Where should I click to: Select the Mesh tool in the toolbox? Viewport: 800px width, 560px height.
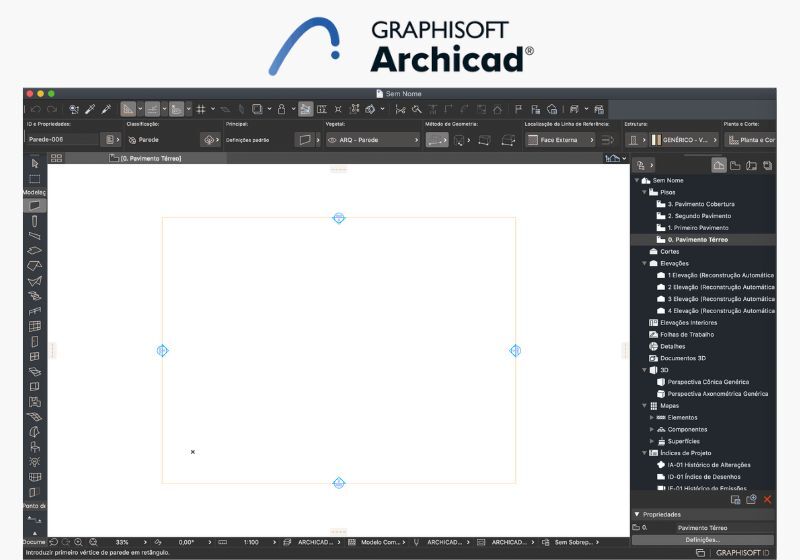coord(35,417)
